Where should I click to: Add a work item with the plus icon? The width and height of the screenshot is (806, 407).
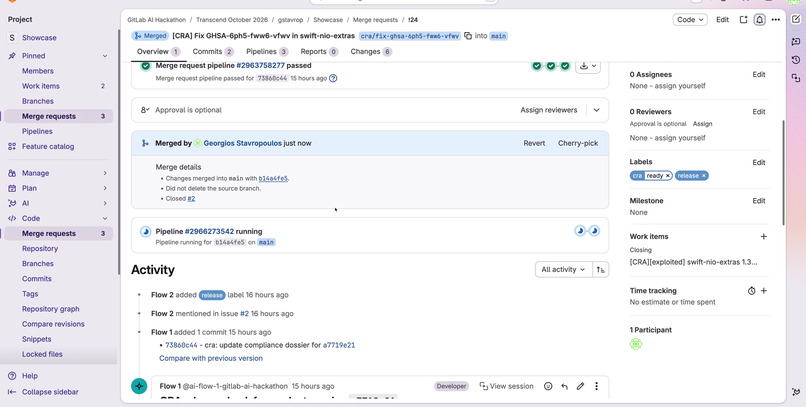[x=763, y=236]
